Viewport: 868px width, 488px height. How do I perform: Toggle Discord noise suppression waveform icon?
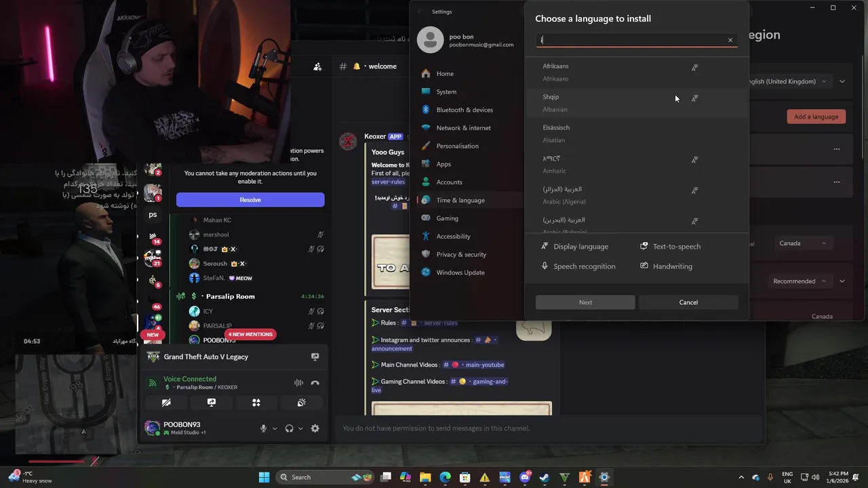(x=298, y=383)
